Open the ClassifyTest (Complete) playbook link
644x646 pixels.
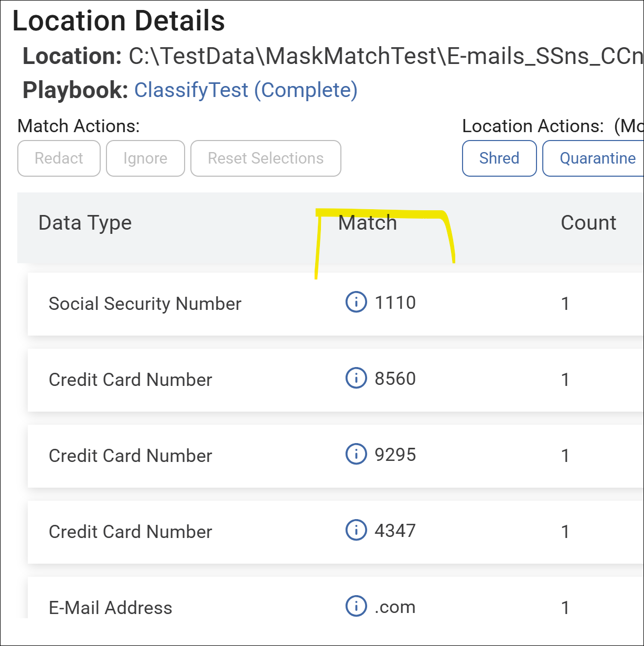coord(246,90)
